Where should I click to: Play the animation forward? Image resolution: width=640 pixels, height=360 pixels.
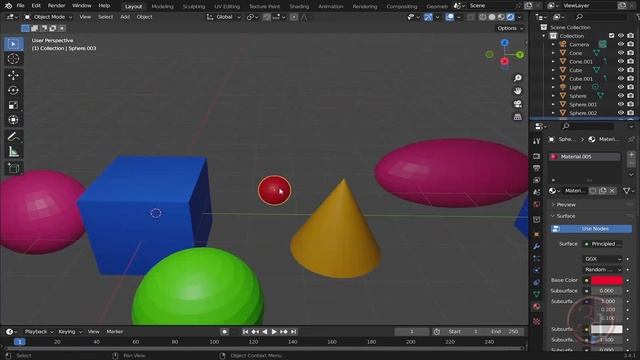pyautogui.click(x=274, y=332)
